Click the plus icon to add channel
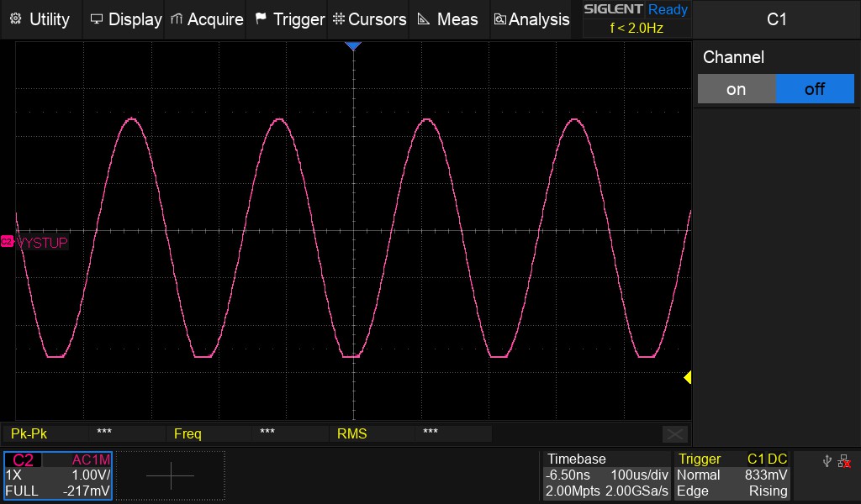The image size is (861, 504). (170, 475)
